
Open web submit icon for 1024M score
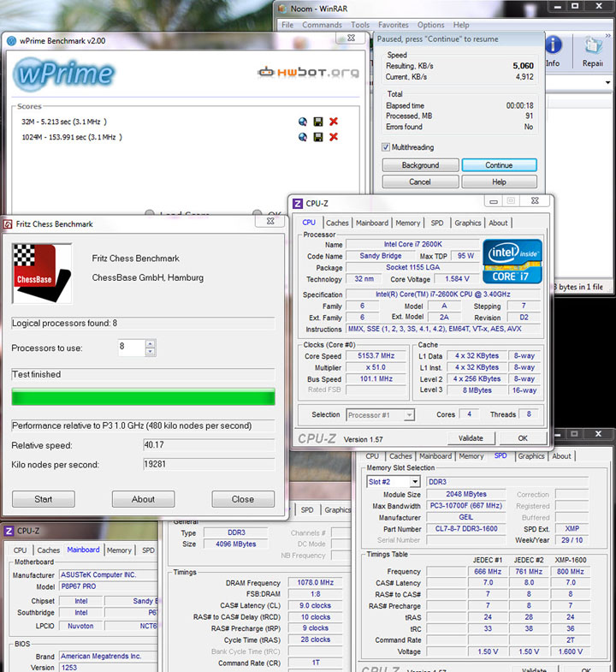(x=302, y=137)
